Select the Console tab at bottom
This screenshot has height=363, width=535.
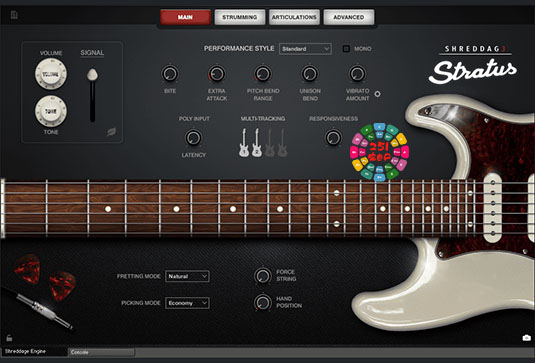pos(102,352)
